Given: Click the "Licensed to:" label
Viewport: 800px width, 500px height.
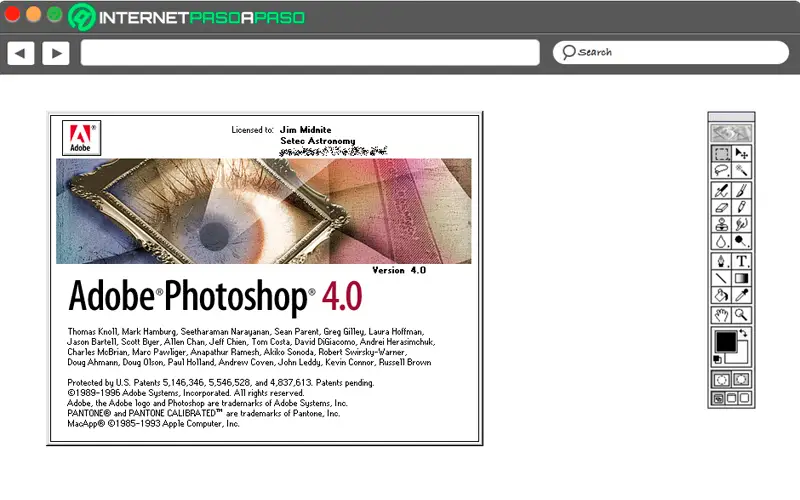Looking at the screenshot, I should point(253,130).
